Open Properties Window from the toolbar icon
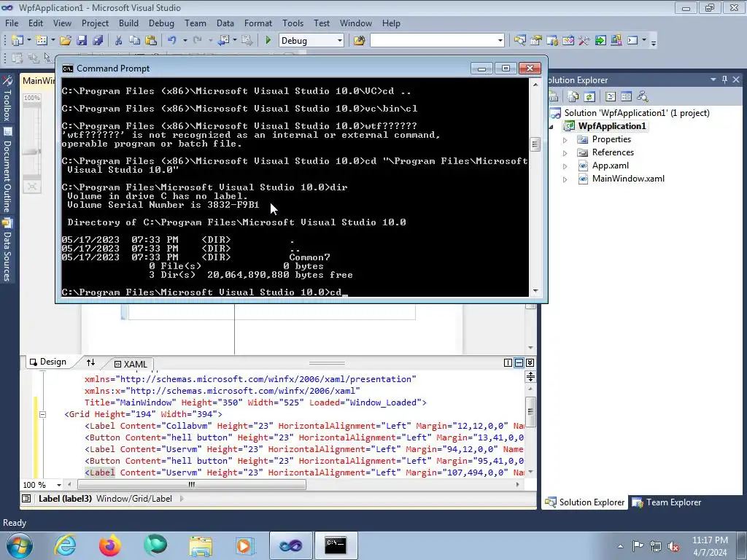Screen dimensions: 747x560 point(536,41)
